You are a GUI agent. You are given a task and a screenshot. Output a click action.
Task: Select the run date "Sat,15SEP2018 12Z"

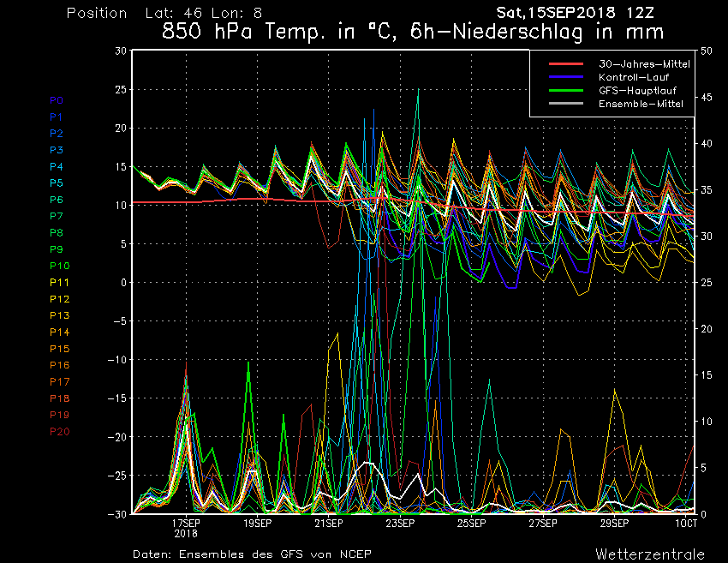576,13
